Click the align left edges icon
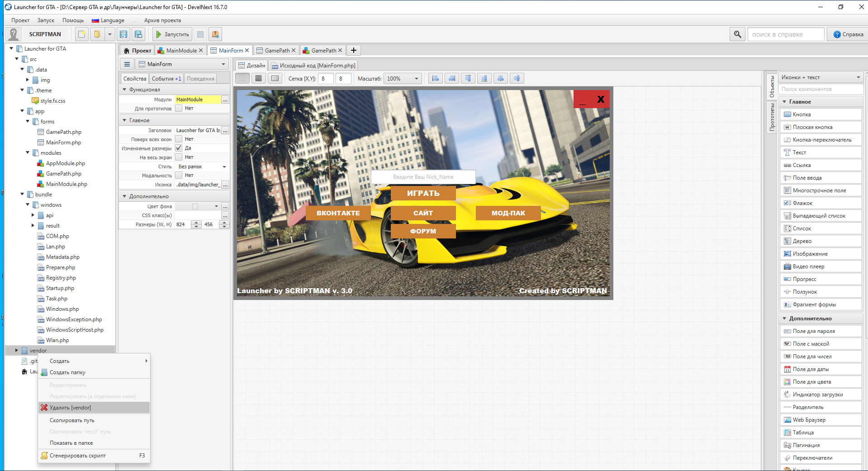Viewport: 868px width, 471px height. click(x=435, y=78)
